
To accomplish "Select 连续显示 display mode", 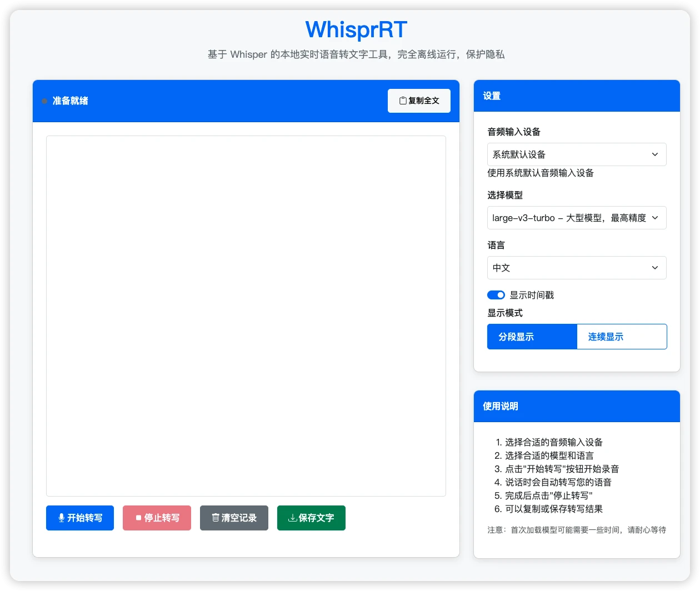I will (x=622, y=337).
